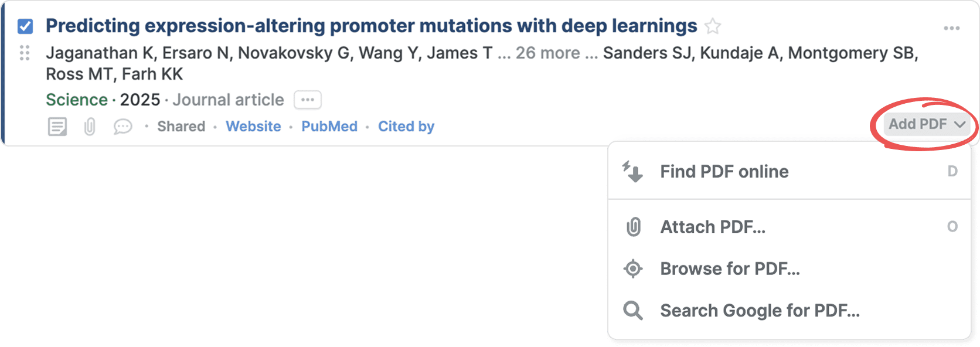Click the Search Google magnifier icon

point(633,310)
